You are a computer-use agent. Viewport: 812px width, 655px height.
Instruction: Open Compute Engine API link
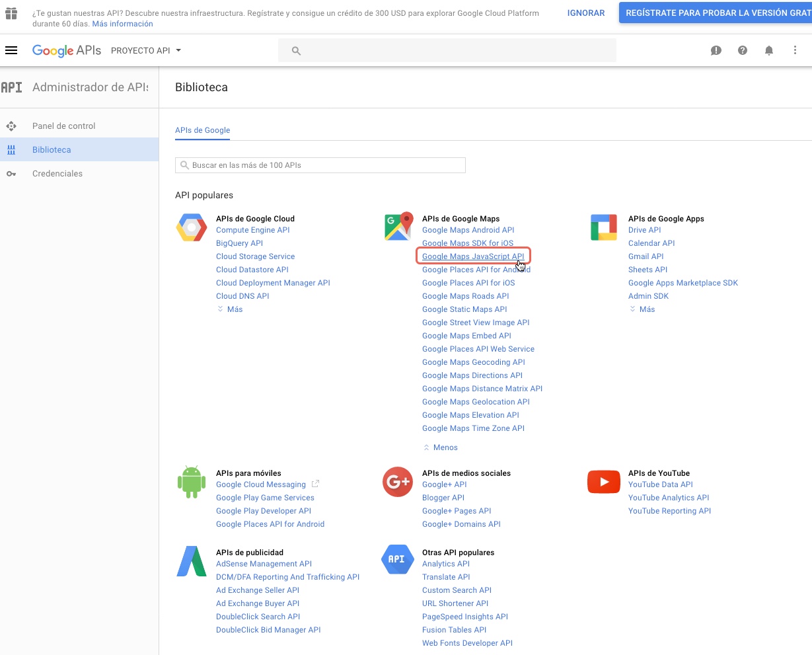tap(253, 230)
